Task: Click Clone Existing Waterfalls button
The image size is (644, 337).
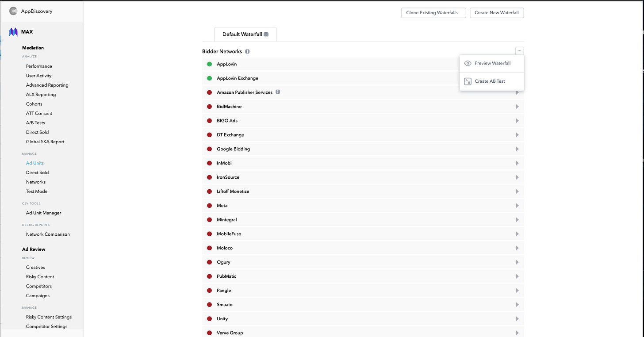Action: (433, 13)
